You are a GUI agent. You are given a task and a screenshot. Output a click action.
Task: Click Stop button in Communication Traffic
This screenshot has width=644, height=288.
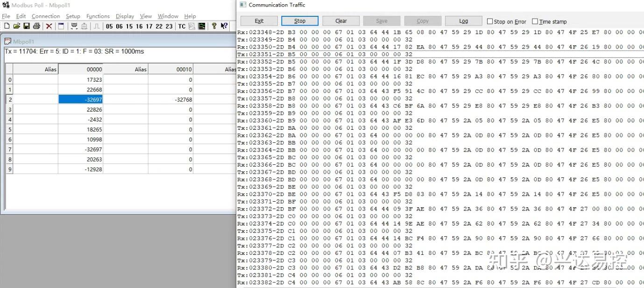click(x=300, y=21)
